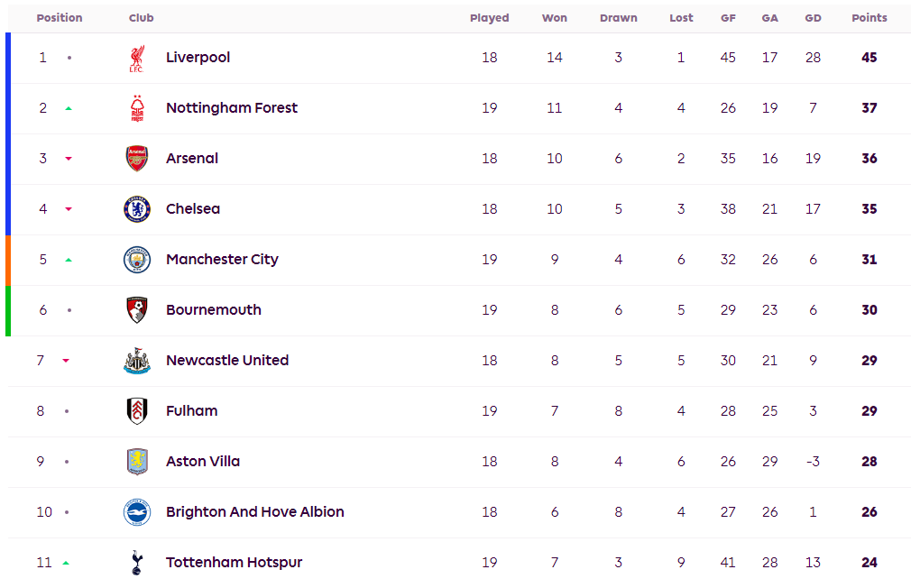
Task: Click Nottingham Forest's green up arrow
Action: (69, 108)
